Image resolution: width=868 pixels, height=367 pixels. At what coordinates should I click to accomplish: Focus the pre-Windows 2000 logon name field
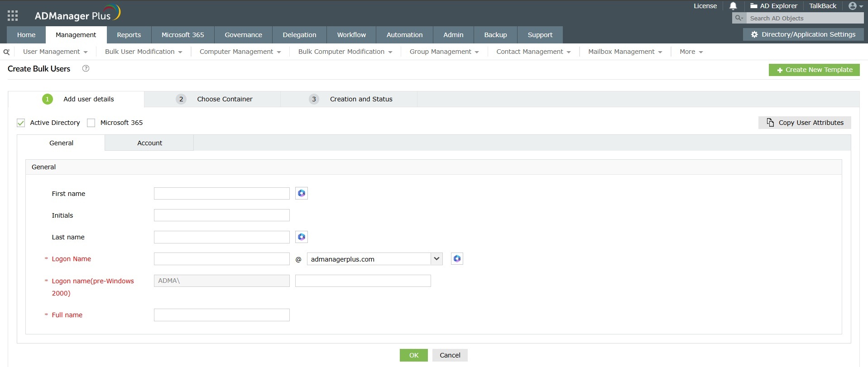363,281
